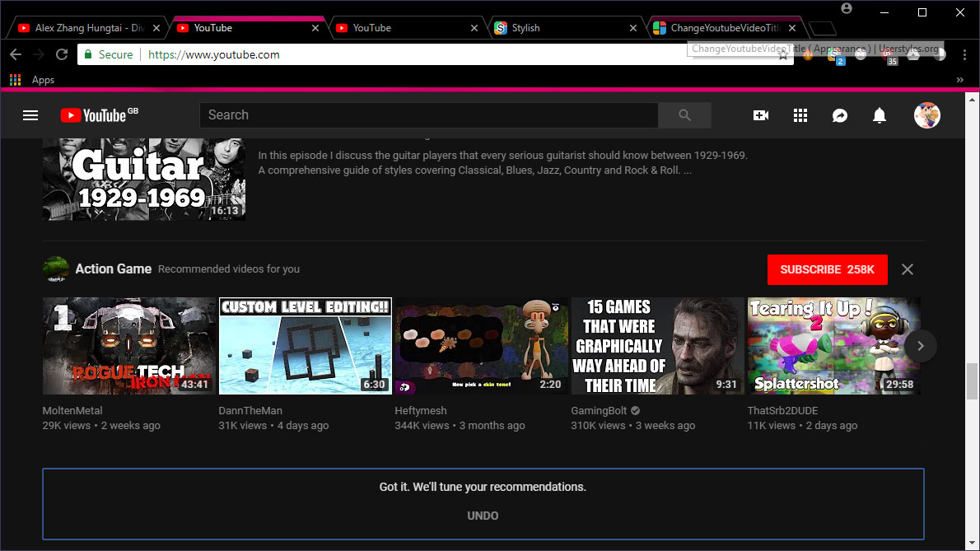This screenshot has width=980, height=551.
Task: Show hidden bookmarks with double chevron
Action: [960, 80]
